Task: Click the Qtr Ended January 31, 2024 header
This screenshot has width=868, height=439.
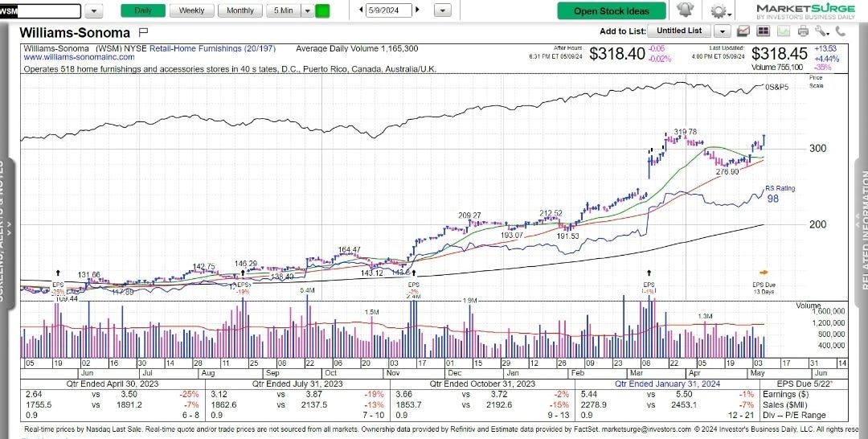Action: pyautogui.click(x=668, y=384)
